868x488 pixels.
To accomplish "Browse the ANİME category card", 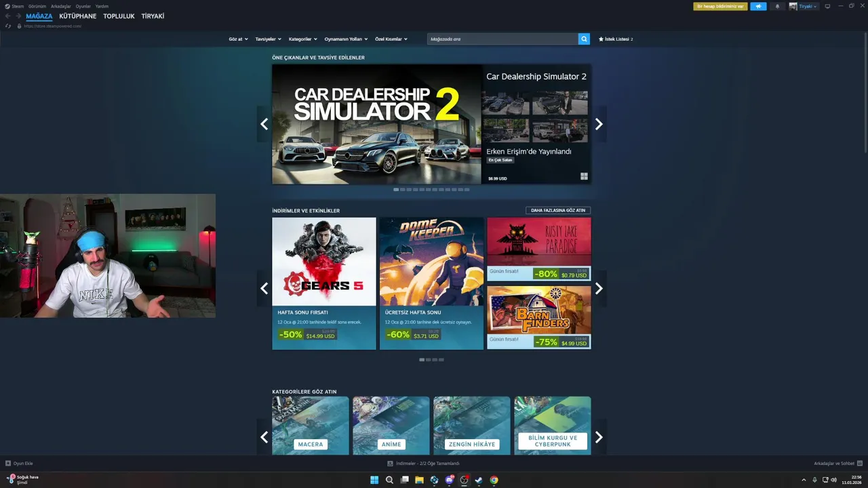I will point(391,426).
